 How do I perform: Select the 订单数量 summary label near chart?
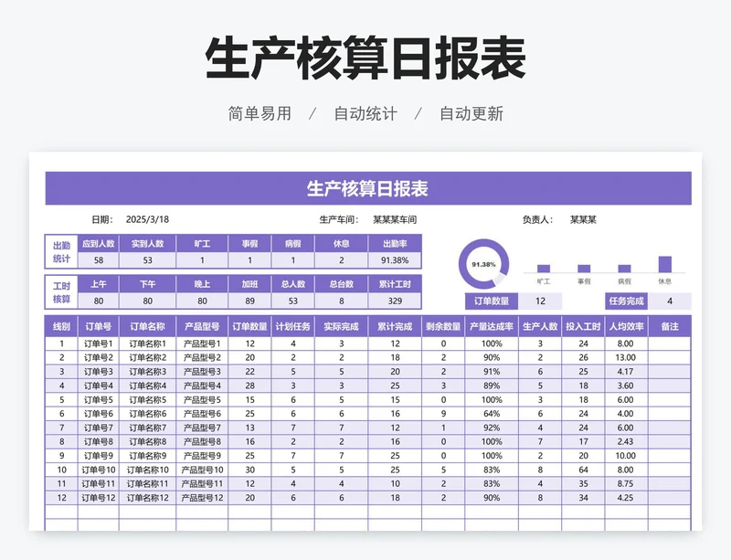pyautogui.click(x=492, y=301)
